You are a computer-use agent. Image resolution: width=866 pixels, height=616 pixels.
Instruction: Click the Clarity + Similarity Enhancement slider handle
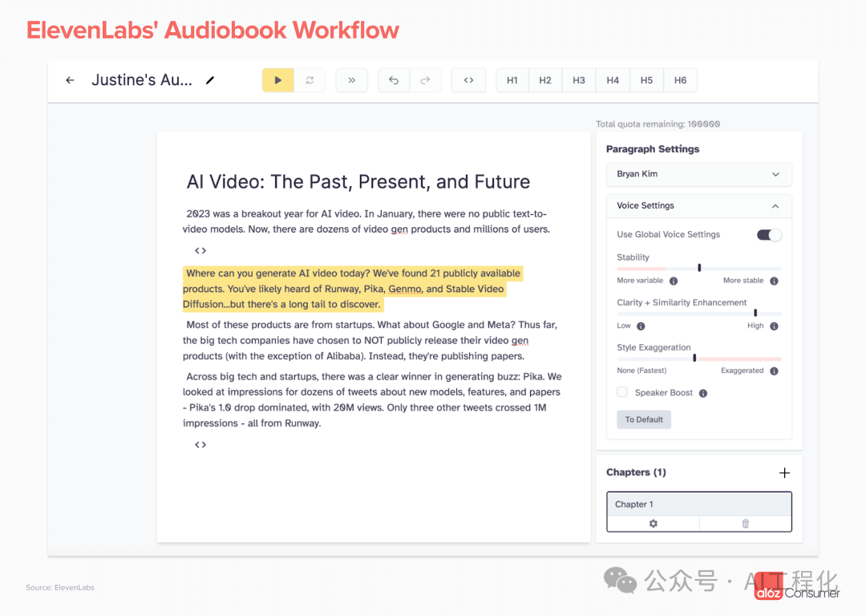pyautogui.click(x=755, y=313)
